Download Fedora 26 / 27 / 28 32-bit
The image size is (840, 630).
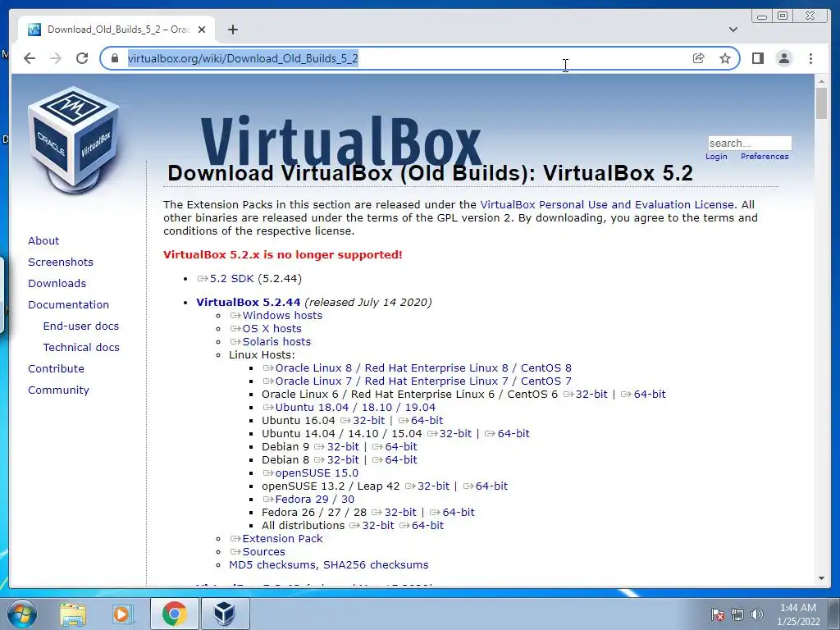tap(395, 512)
